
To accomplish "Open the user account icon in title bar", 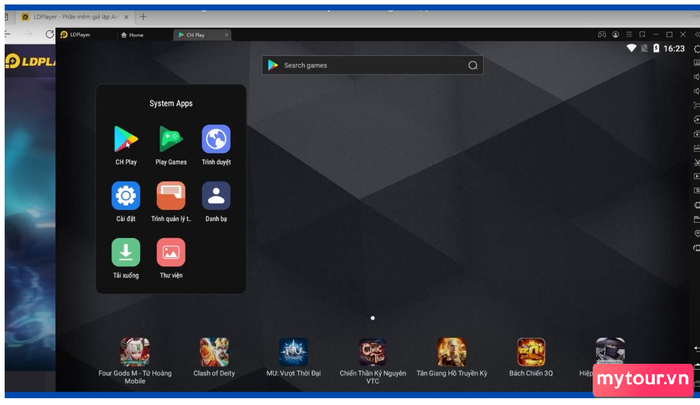I will [616, 34].
